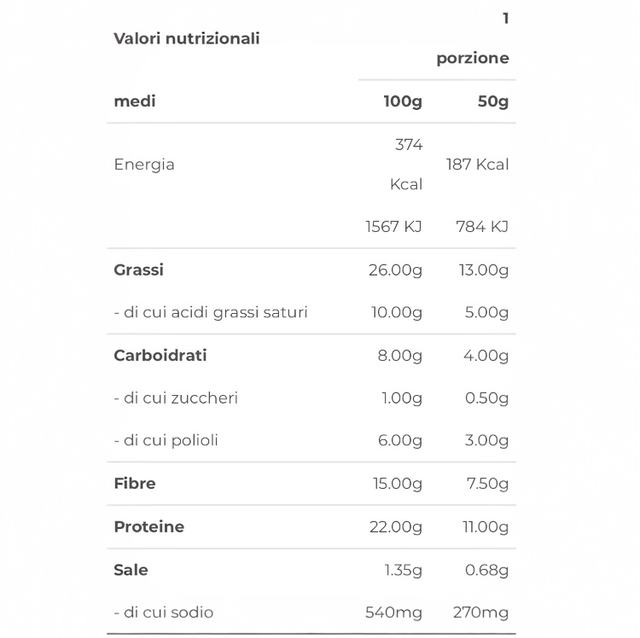Select the "50g" column header

tap(490, 101)
